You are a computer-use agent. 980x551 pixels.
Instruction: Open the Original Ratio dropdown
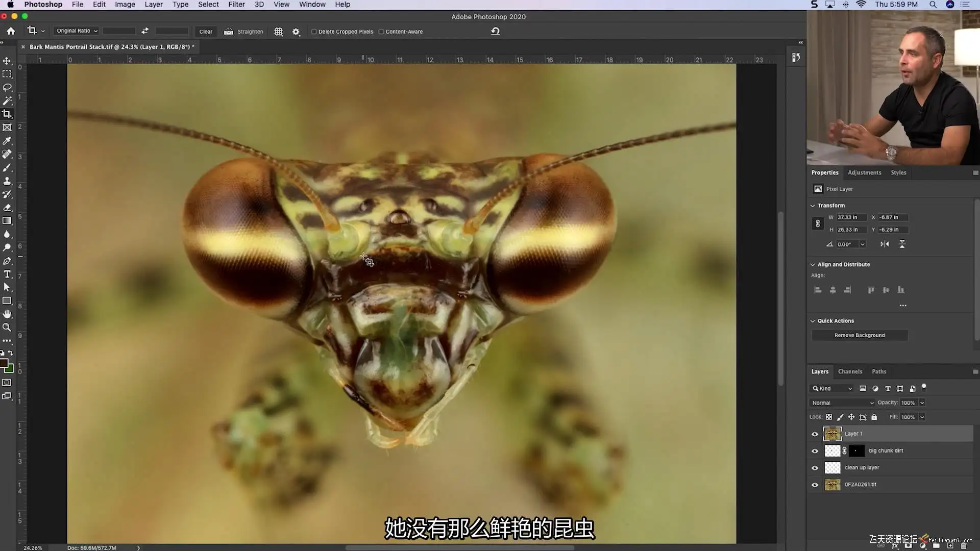coord(77,31)
